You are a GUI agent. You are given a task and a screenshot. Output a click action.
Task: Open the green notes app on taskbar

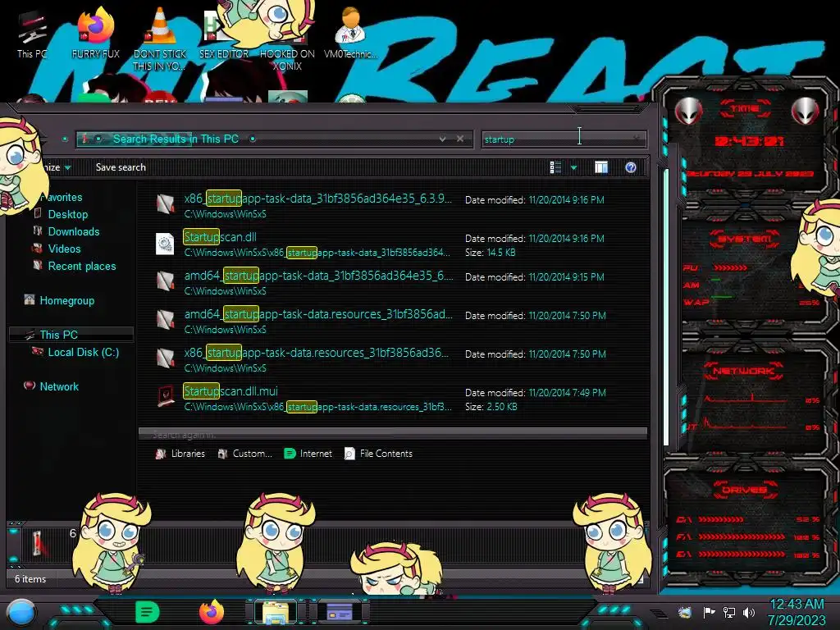click(x=148, y=612)
